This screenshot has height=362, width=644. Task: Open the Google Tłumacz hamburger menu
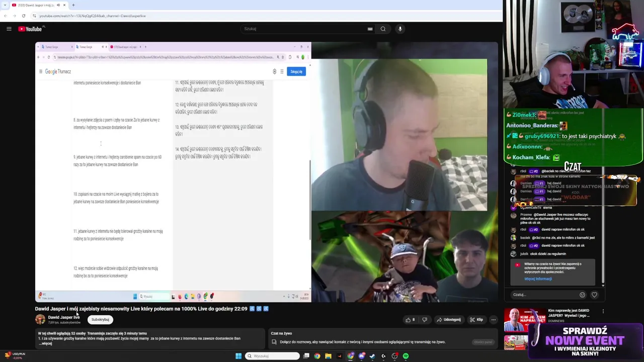[41, 71]
